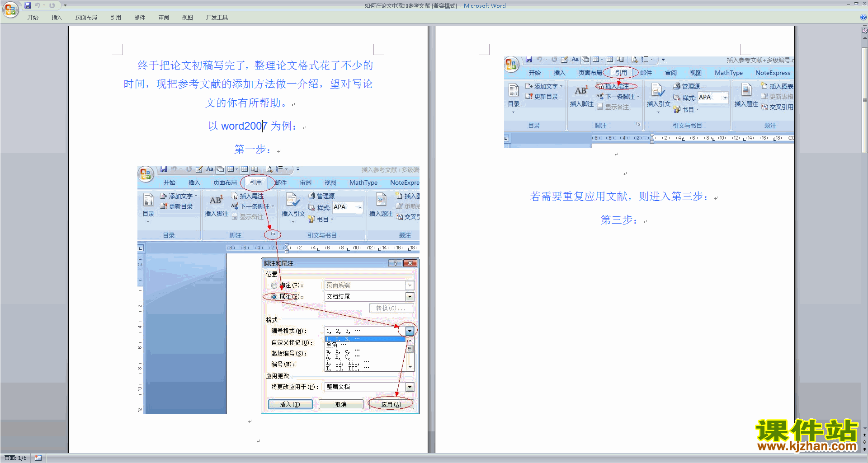868x463 pixels.
Task: Click 取消 button in the dialog picture
Action: click(x=341, y=404)
